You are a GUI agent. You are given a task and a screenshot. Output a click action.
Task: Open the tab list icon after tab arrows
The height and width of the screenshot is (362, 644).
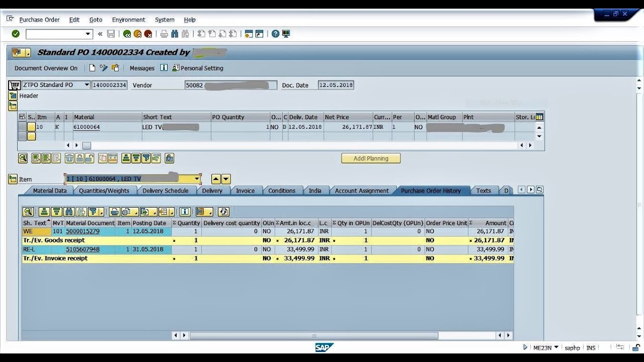(539, 190)
